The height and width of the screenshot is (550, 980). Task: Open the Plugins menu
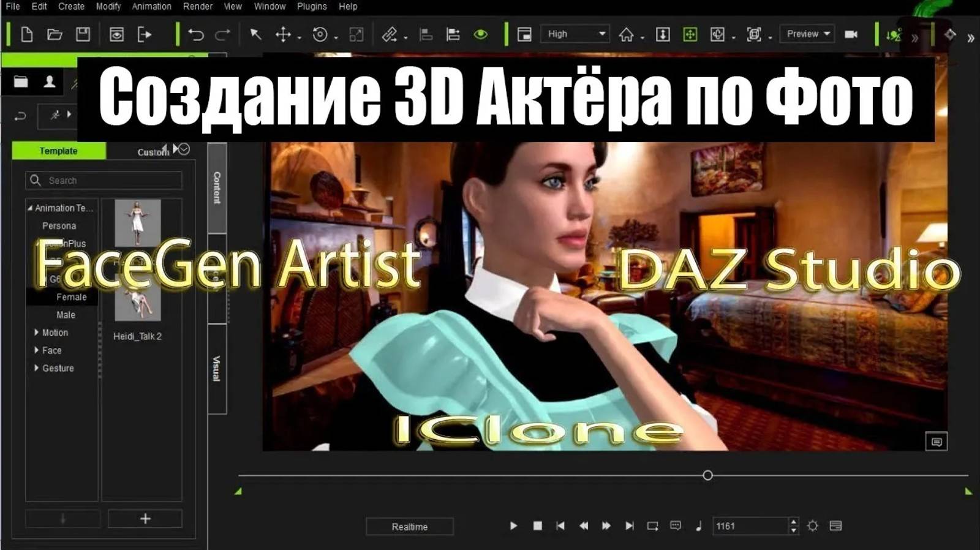312,6
